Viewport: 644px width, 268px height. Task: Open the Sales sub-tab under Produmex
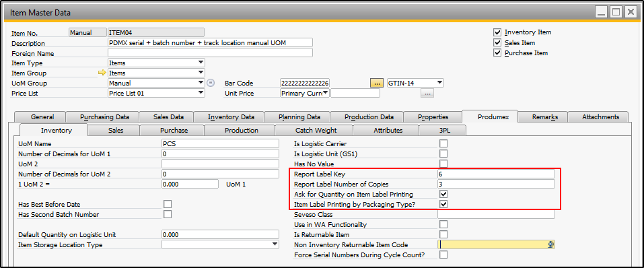116,131
